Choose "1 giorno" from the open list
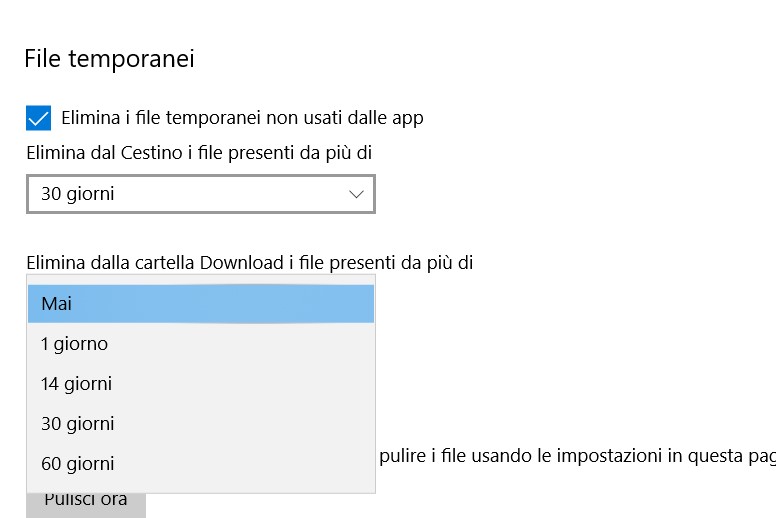The width and height of the screenshot is (776, 518). tap(200, 343)
